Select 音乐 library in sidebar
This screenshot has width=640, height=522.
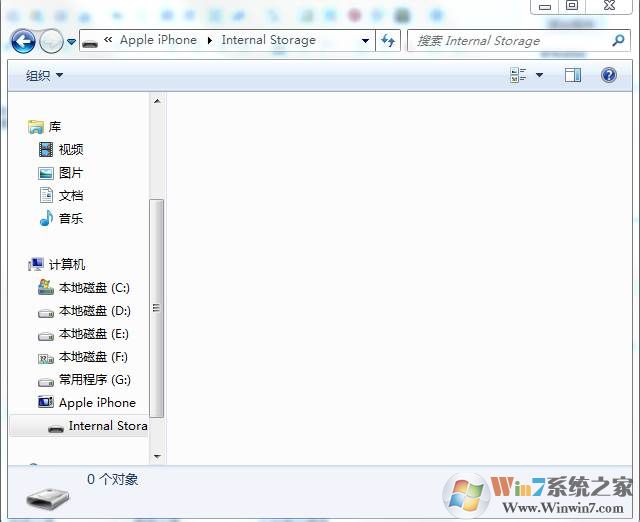70,218
